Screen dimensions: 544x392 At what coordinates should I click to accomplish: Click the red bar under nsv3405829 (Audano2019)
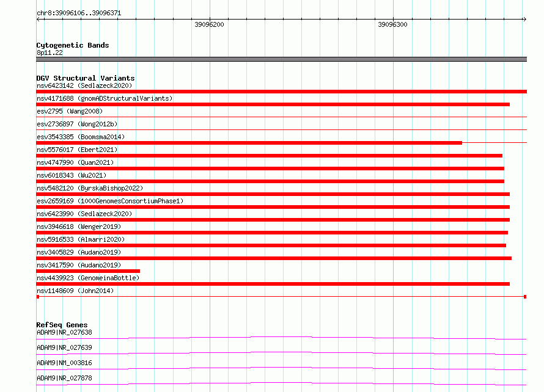(274, 258)
